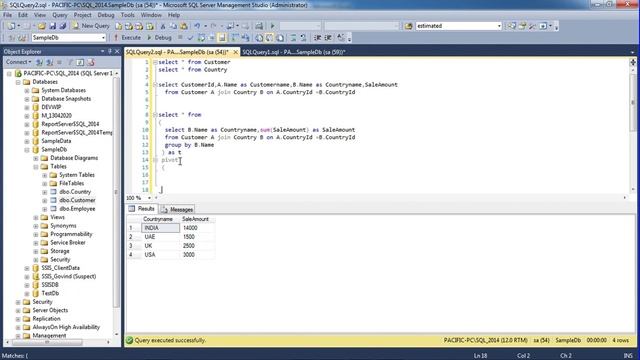The image size is (640, 360).
Task: Collapse the Tables folder node
Action: coord(36,167)
